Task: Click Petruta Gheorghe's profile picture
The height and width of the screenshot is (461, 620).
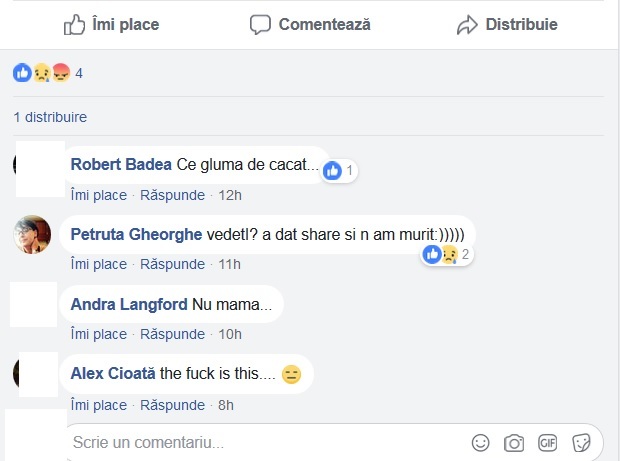Action: 32,235
